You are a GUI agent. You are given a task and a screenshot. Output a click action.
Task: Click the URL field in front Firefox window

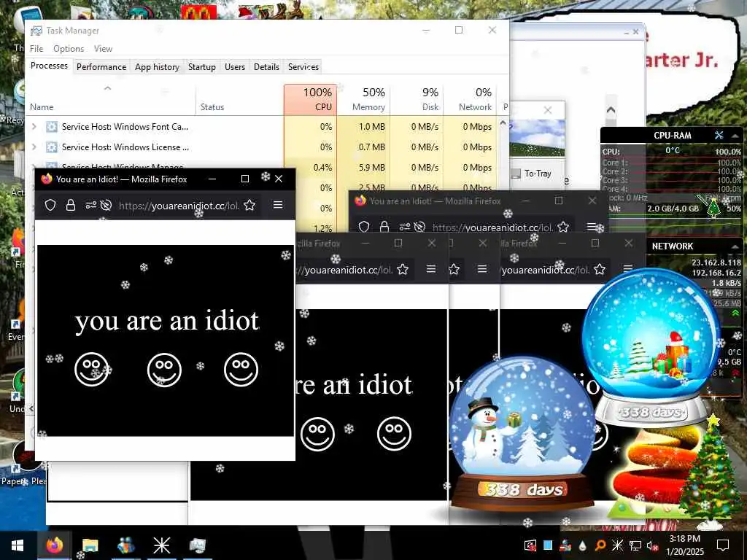(x=179, y=206)
